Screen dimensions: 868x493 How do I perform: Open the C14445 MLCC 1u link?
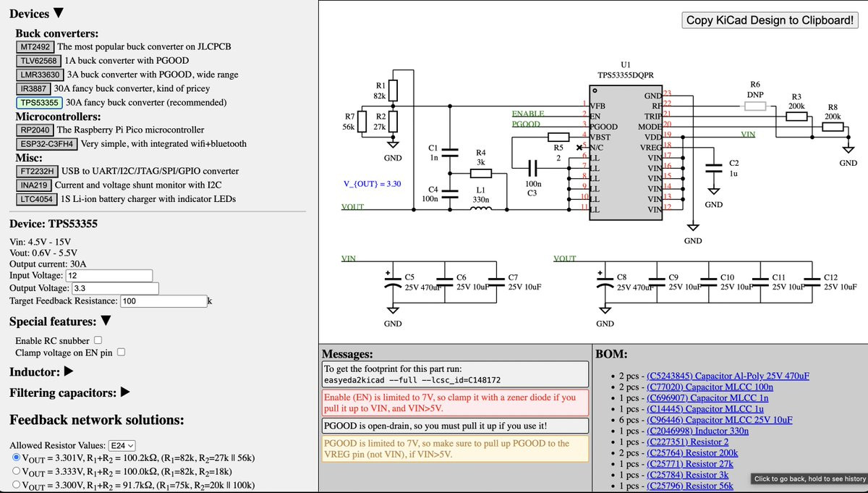[x=705, y=409]
